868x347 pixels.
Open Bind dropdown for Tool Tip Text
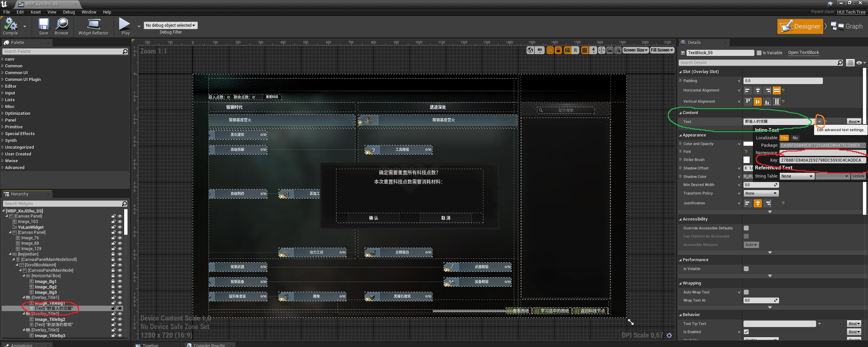(x=854, y=324)
